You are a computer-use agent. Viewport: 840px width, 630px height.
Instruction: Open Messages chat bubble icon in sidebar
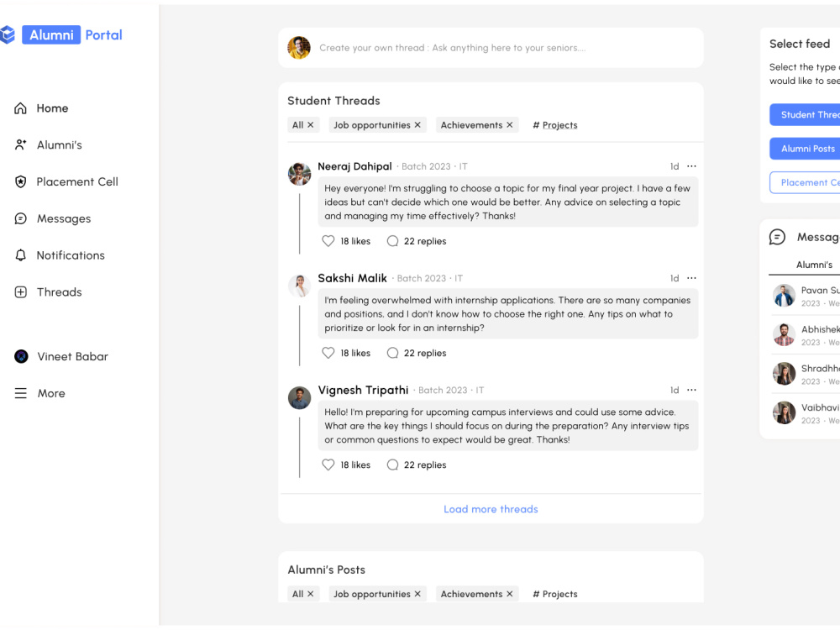pyautogui.click(x=20, y=218)
